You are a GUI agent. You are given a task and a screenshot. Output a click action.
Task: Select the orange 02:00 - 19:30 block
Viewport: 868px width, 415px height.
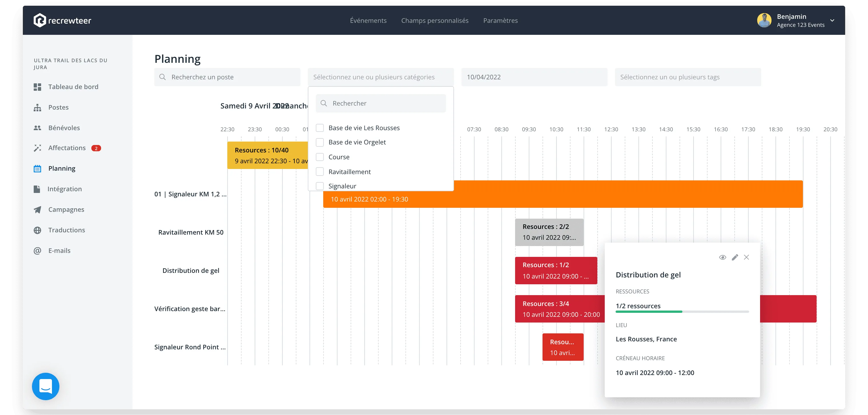click(x=563, y=199)
